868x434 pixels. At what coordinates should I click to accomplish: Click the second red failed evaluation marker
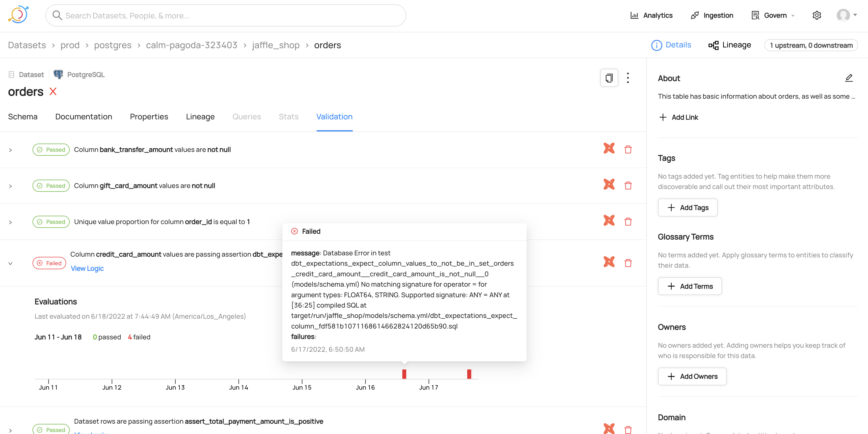coord(469,374)
